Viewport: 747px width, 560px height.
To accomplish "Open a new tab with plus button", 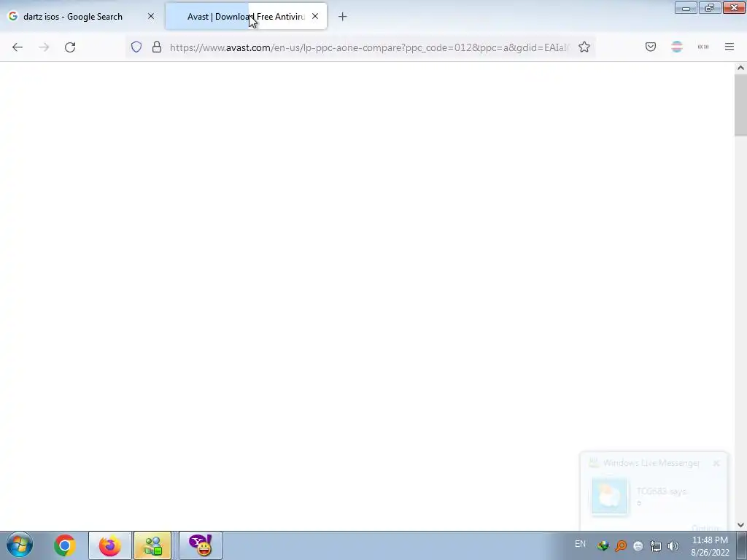I will [x=343, y=17].
